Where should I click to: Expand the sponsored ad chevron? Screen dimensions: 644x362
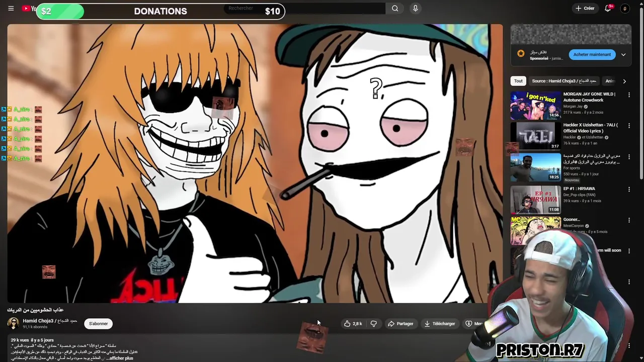pyautogui.click(x=623, y=54)
